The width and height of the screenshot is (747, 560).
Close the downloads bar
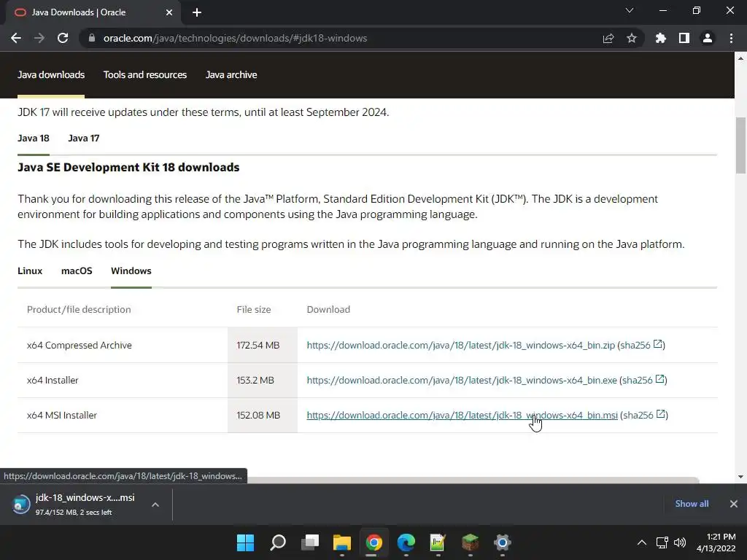(734, 504)
